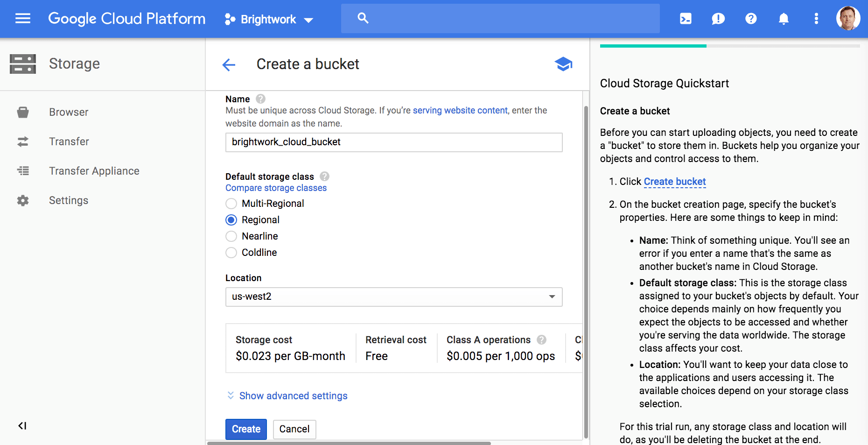Click the Transfer arrows icon

point(23,141)
